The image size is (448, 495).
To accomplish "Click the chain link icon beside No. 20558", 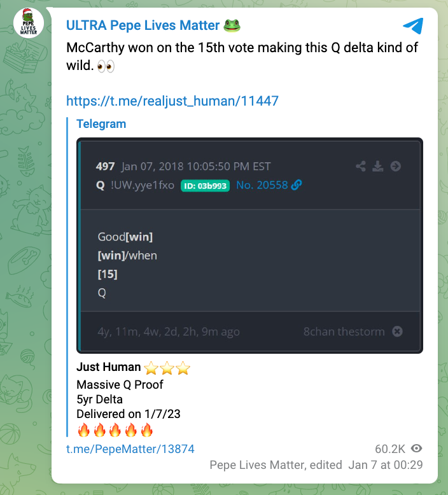I will click(297, 185).
